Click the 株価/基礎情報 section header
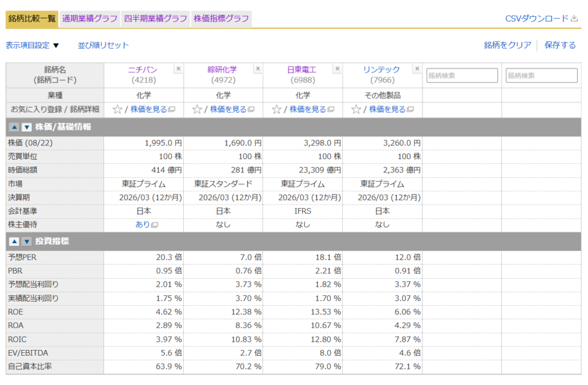588x385 pixels. (x=63, y=127)
